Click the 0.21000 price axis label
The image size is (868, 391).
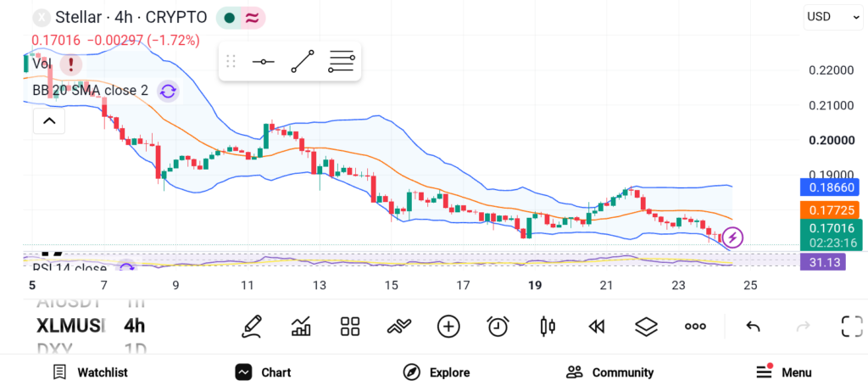(832, 105)
